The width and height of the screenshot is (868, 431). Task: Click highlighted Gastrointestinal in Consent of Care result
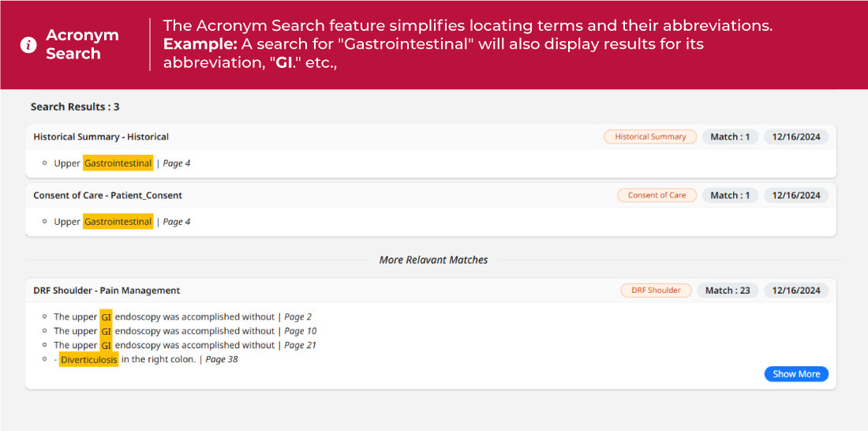(x=118, y=222)
